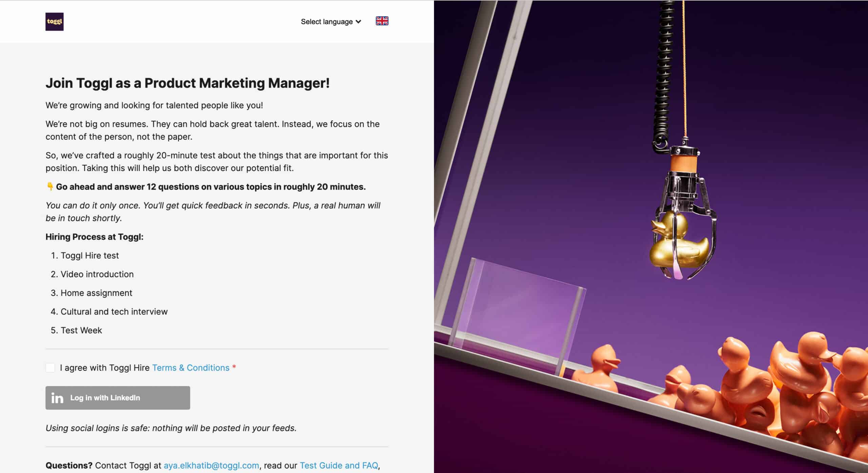This screenshot has height=473, width=868.
Task: Click the Toggl logo in header
Action: 54,22
